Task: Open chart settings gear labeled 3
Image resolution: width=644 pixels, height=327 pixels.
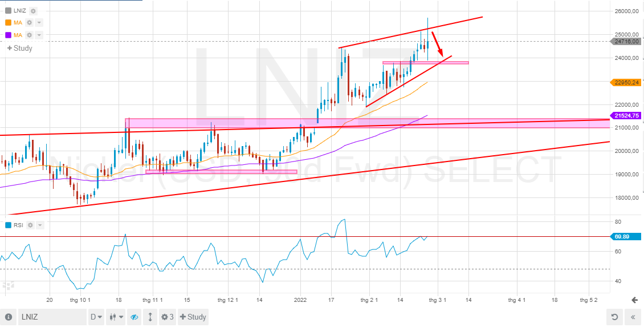Action: (x=167, y=317)
